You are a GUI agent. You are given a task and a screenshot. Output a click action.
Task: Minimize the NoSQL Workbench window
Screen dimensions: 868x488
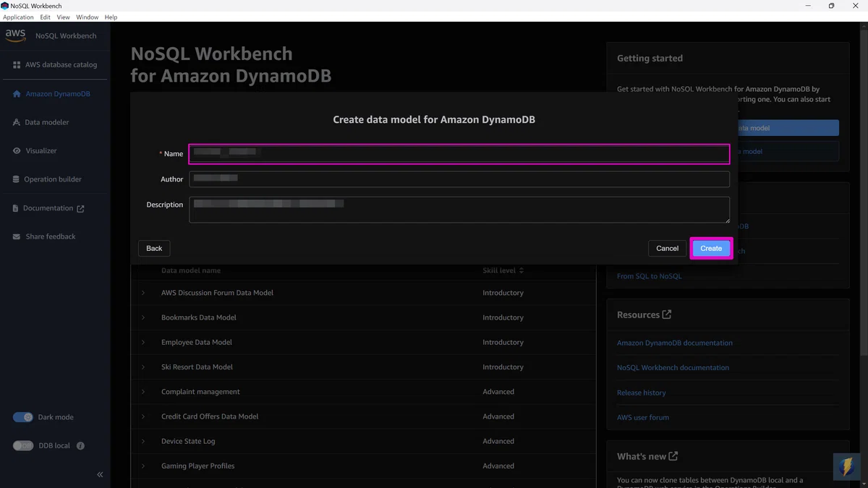(807, 6)
